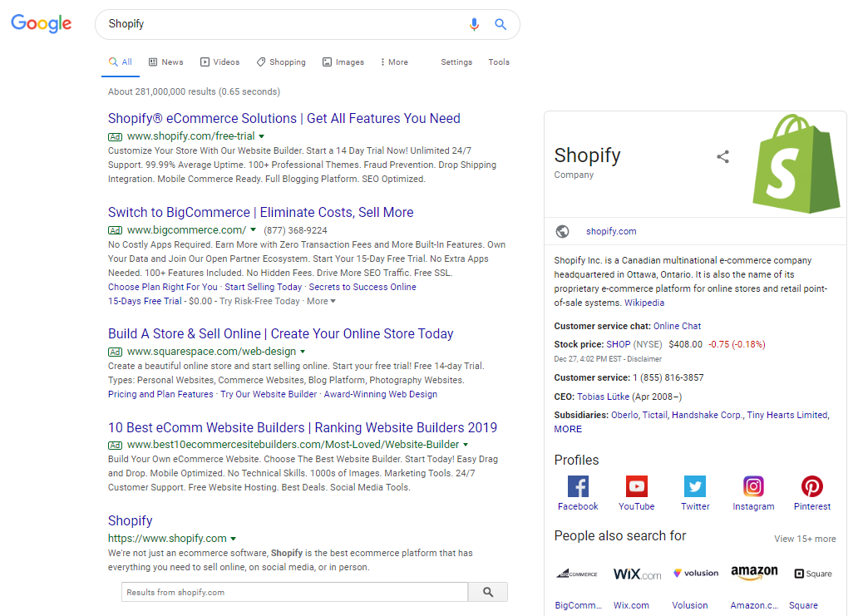Expand the shopify.com/free-trial ad options arrow
This screenshot has height=616, width=863.
click(261, 136)
